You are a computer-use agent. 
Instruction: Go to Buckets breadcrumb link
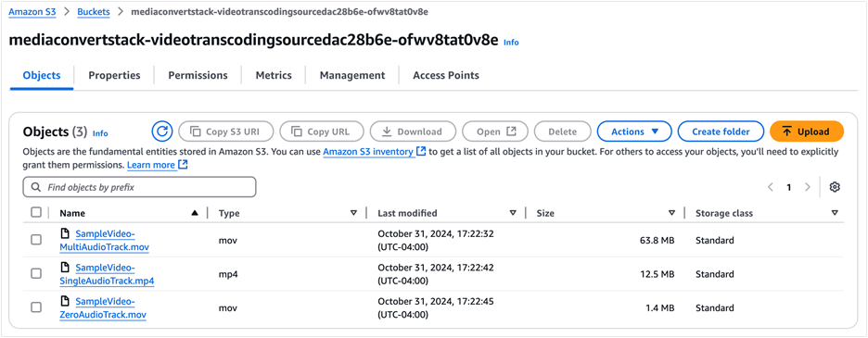pos(94,12)
